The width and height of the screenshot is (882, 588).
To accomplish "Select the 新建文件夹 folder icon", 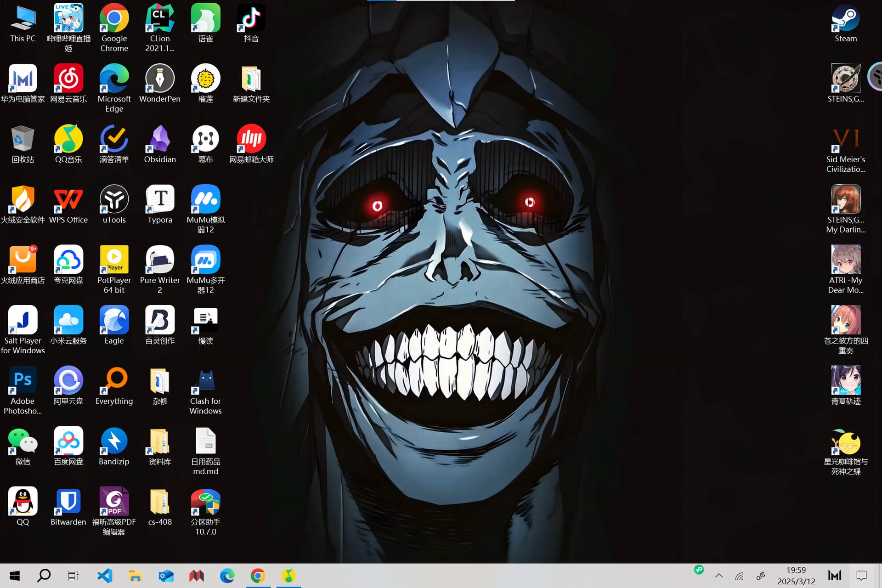I will click(x=251, y=84).
